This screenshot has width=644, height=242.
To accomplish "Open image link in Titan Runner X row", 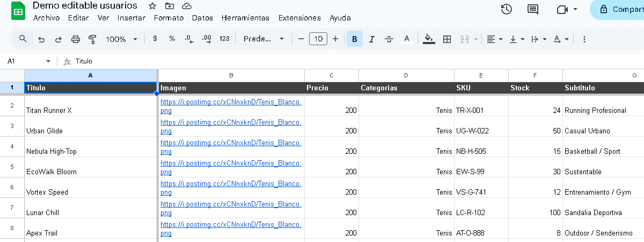I will click(x=231, y=105).
